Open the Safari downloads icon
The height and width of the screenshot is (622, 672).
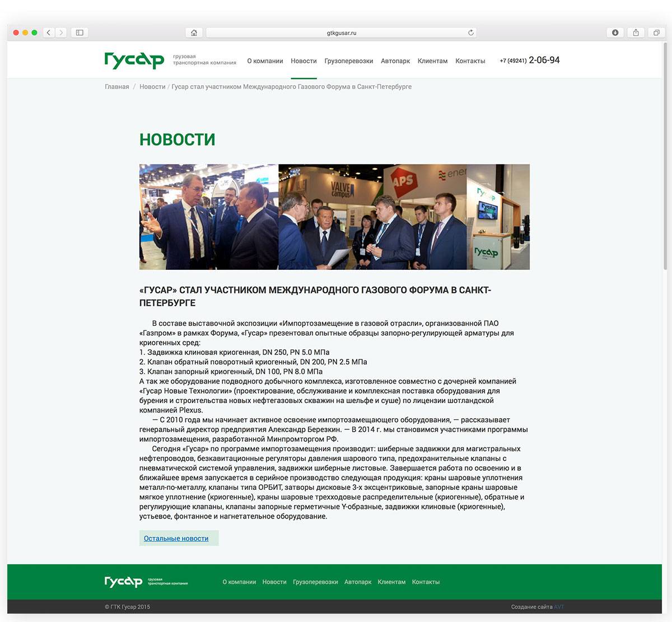pyautogui.click(x=615, y=32)
